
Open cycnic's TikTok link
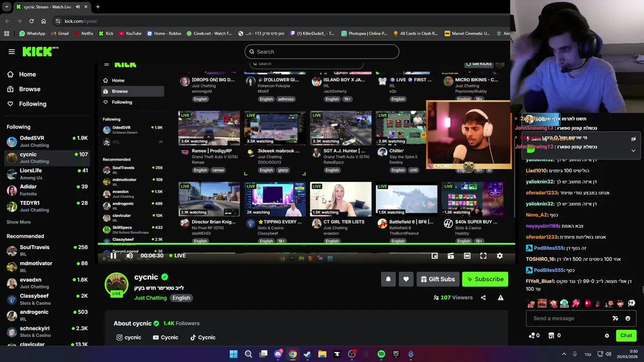click(203, 337)
